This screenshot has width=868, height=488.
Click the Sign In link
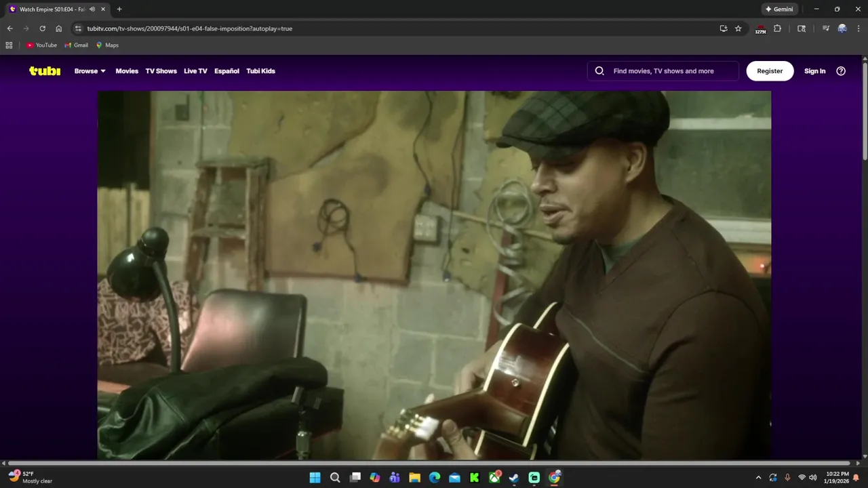(x=814, y=71)
